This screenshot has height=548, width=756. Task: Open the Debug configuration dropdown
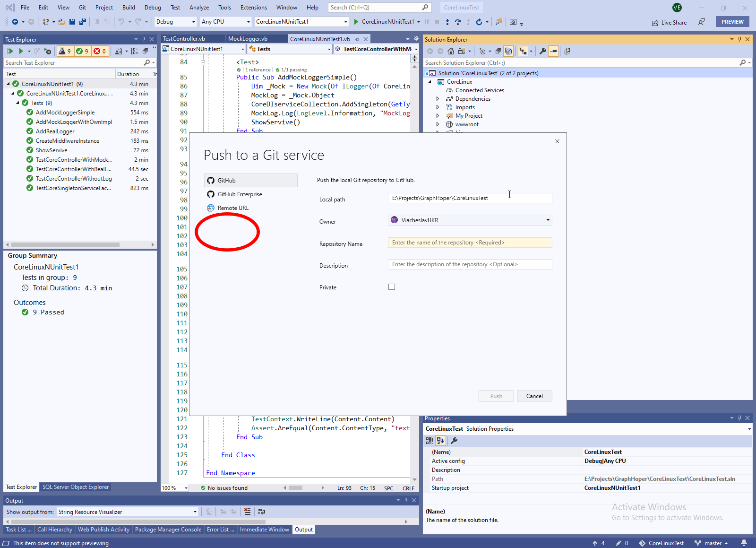[x=175, y=22]
